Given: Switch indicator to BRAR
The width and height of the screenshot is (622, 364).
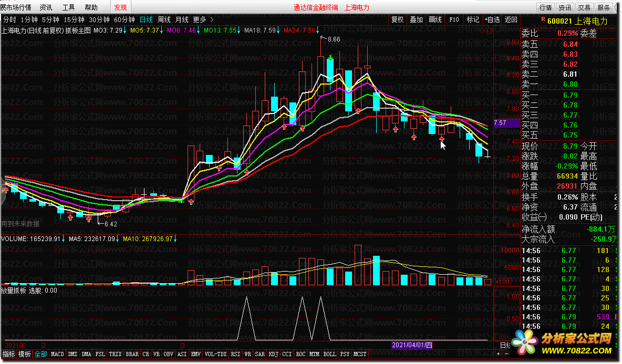Looking at the screenshot, I should [x=132, y=354].
